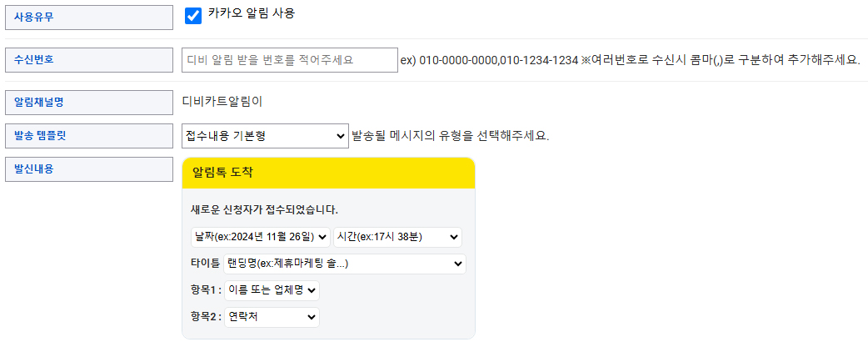This screenshot has width=868, height=347.
Task: Focus the 수신번호 phone number input field
Action: [289, 60]
